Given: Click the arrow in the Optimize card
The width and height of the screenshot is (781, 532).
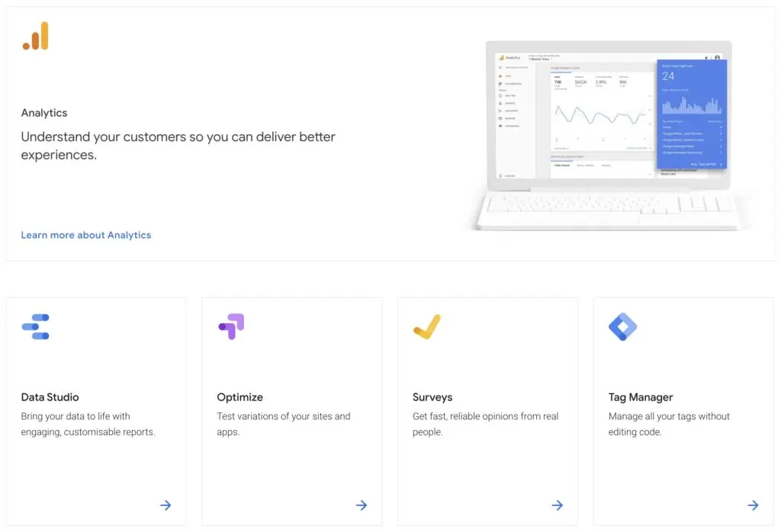Looking at the screenshot, I should pos(362,505).
